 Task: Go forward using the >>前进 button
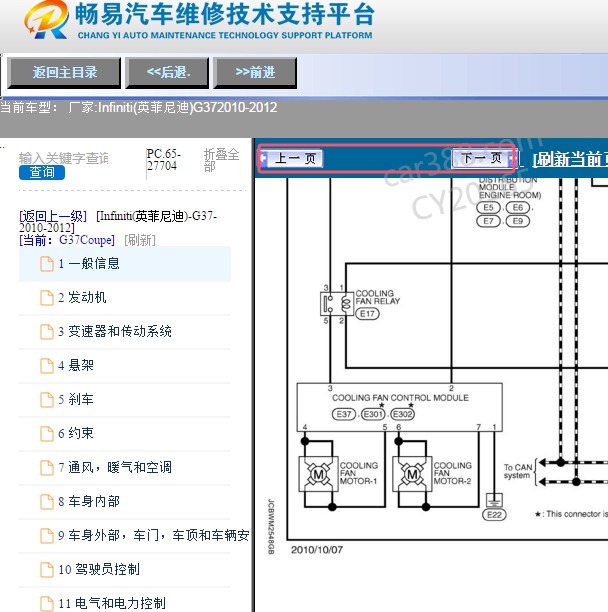tap(255, 73)
